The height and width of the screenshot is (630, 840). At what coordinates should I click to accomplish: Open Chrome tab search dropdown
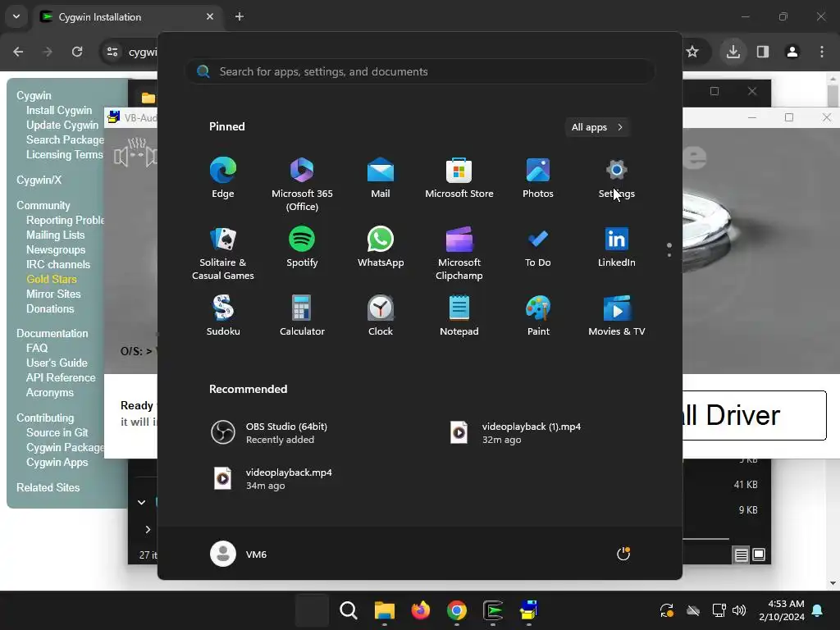click(x=16, y=16)
